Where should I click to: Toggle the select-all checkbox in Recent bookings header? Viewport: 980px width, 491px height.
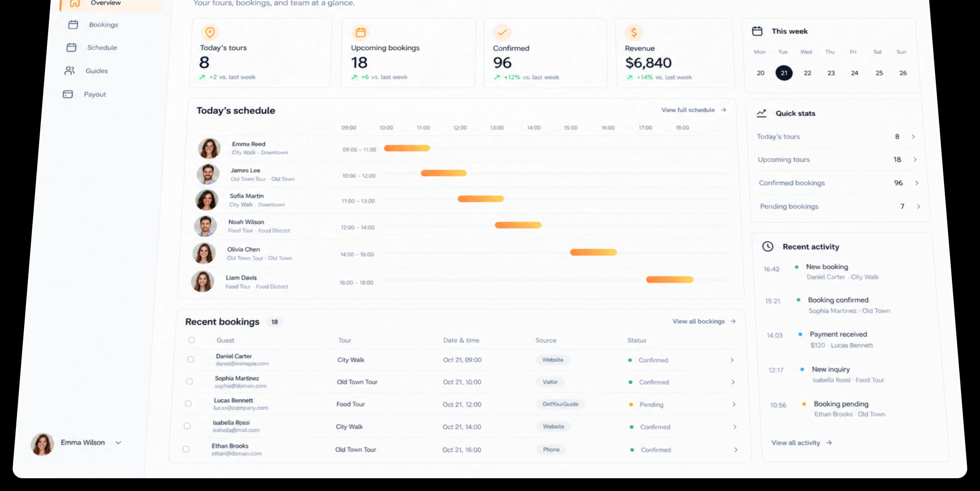(191, 340)
